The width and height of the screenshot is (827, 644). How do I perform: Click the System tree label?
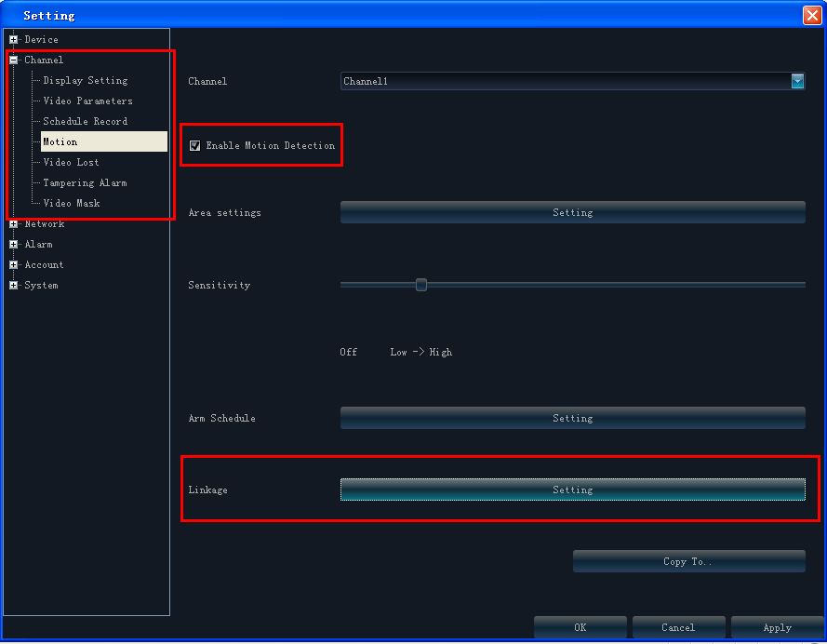click(x=41, y=286)
